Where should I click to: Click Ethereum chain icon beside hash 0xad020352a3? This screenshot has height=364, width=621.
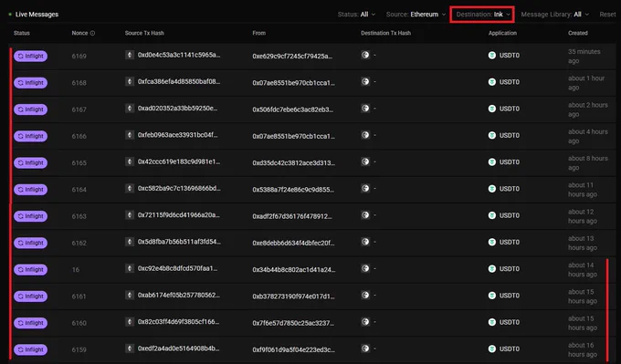[x=130, y=108]
